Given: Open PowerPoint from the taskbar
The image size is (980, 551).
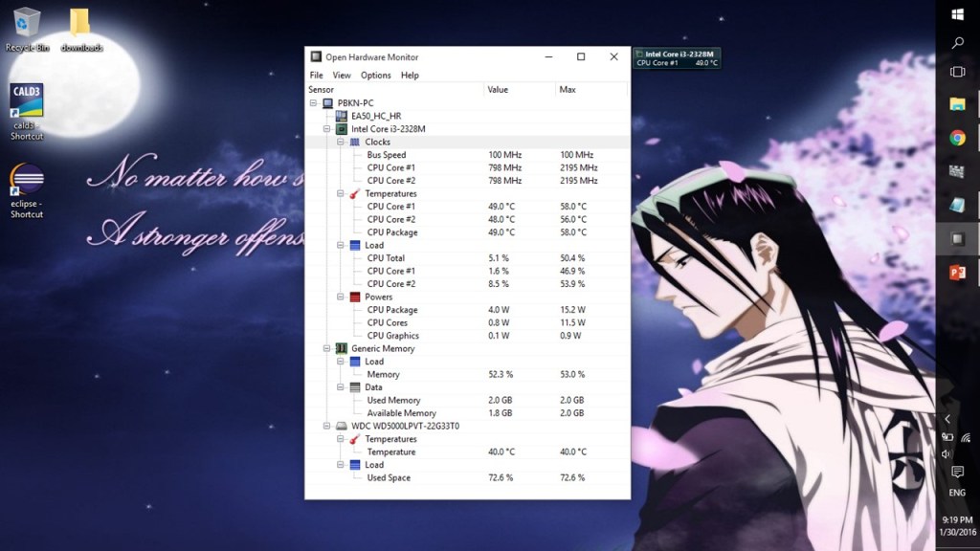Looking at the screenshot, I should [x=957, y=273].
